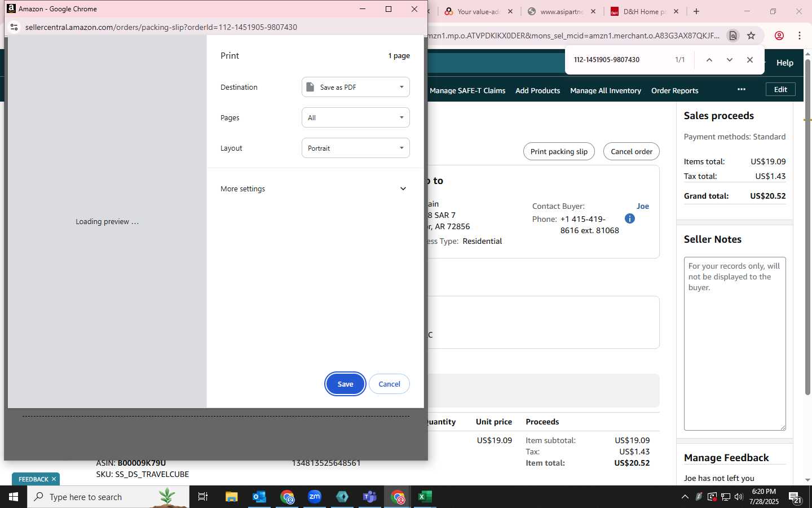Open Manage All Inventory menu item
The width and height of the screenshot is (812, 508).
point(606,90)
